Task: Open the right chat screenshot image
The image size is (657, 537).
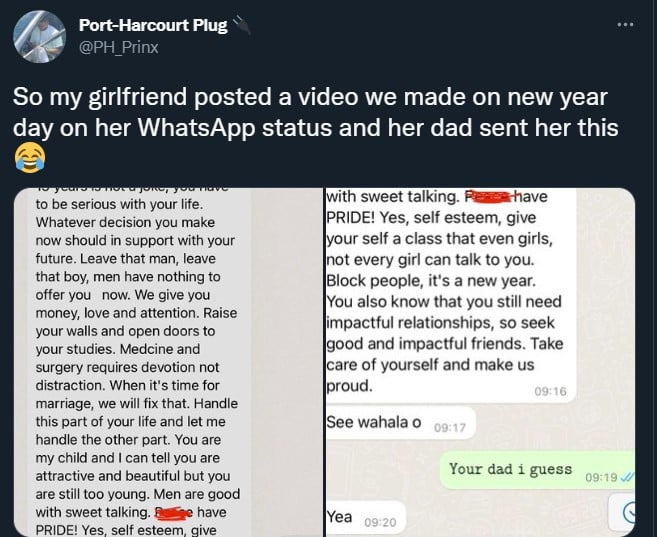Action: pyautogui.click(x=480, y=362)
